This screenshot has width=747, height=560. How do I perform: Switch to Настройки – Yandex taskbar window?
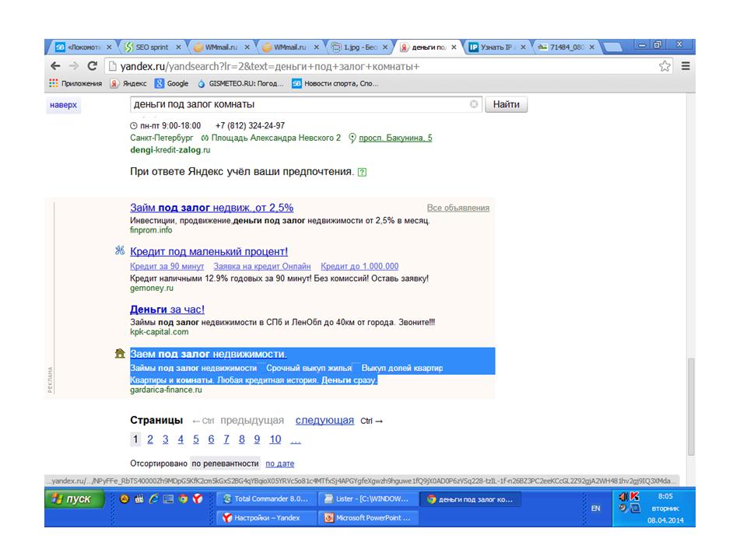(266, 518)
